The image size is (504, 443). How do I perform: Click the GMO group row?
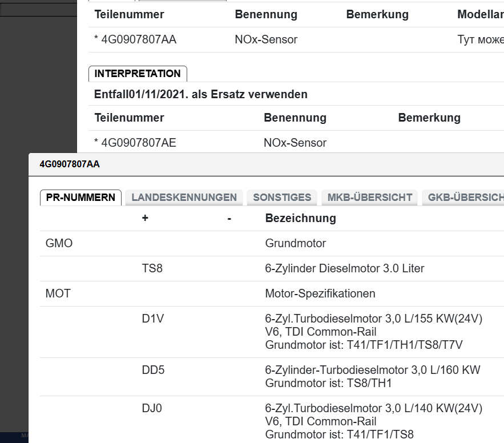click(59, 243)
